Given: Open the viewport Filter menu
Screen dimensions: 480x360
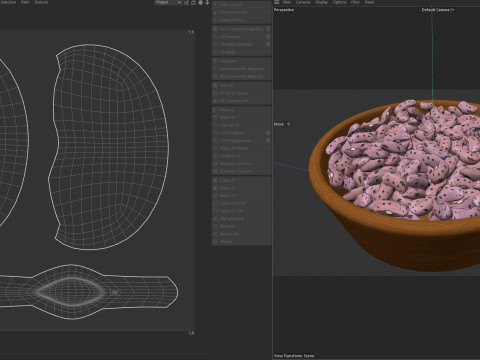Looking at the screenshot, I should tap(355, 2).
